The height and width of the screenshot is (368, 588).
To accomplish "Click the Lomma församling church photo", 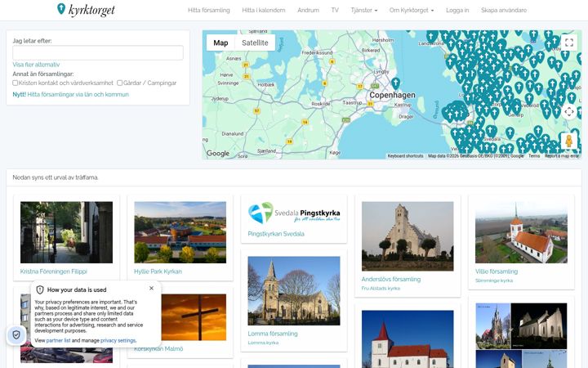I will click(x=294, y=291).
